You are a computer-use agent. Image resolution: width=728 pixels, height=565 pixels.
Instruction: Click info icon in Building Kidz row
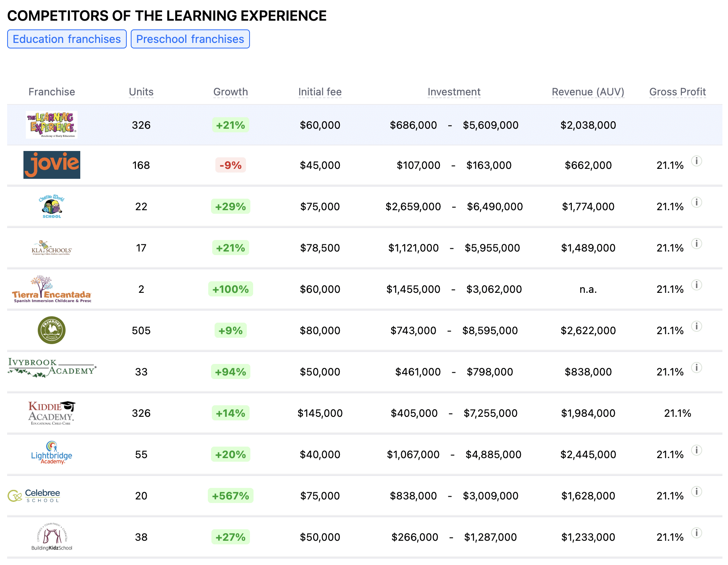click(x=696, y=533)
